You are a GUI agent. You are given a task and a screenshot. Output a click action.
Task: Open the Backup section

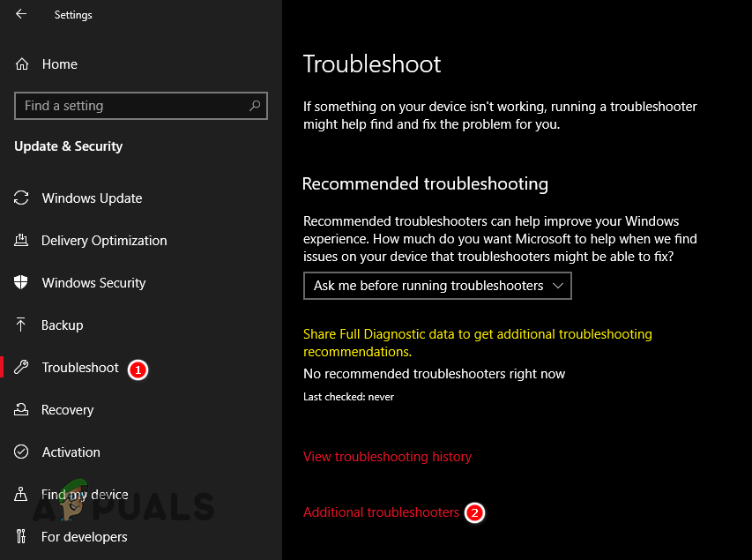coord(63,325)
